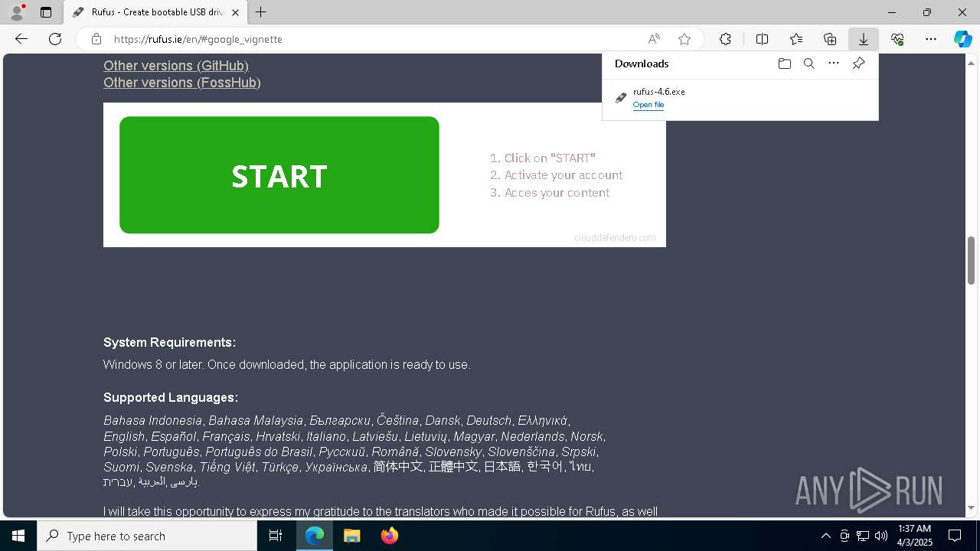Viewport: 980px width, 551px height.
Task: Open Task View in taskbar
Action: coord(276,536)
